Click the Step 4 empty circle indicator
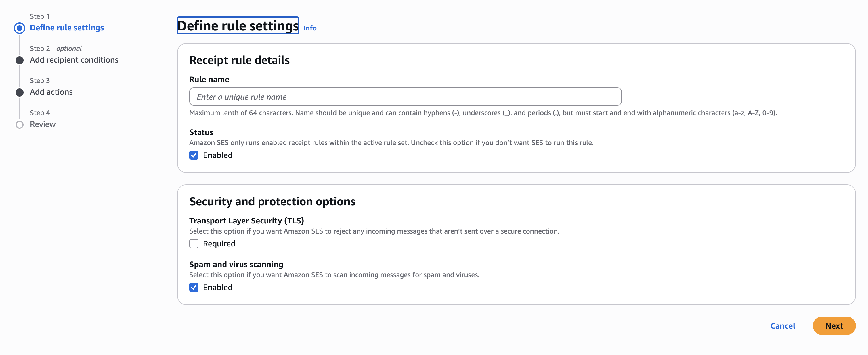The width and height of the screenshot is (868, 355). 20,124
